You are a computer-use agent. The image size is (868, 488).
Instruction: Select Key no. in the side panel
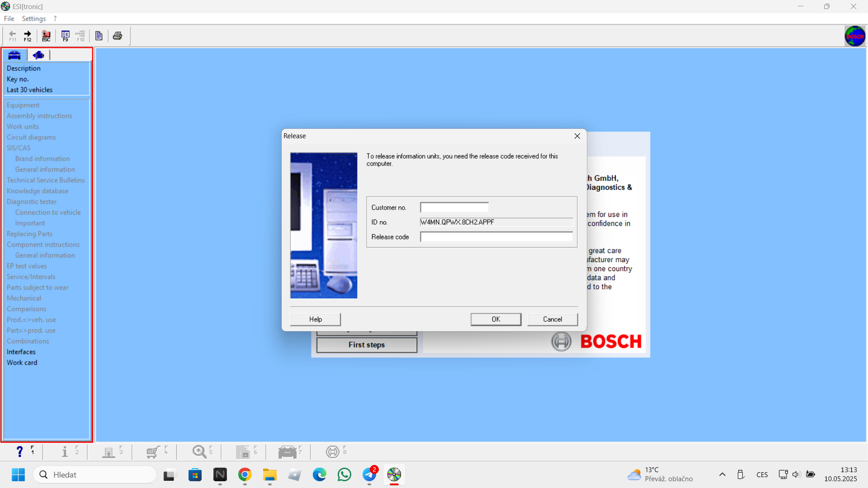[x=18, y=79]
